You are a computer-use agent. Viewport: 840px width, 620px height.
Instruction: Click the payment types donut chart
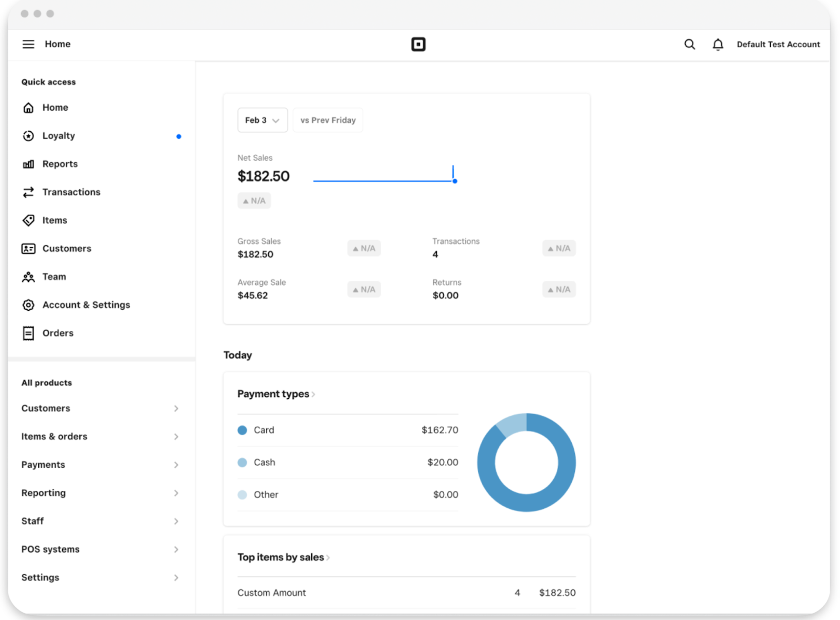(526, 463)
